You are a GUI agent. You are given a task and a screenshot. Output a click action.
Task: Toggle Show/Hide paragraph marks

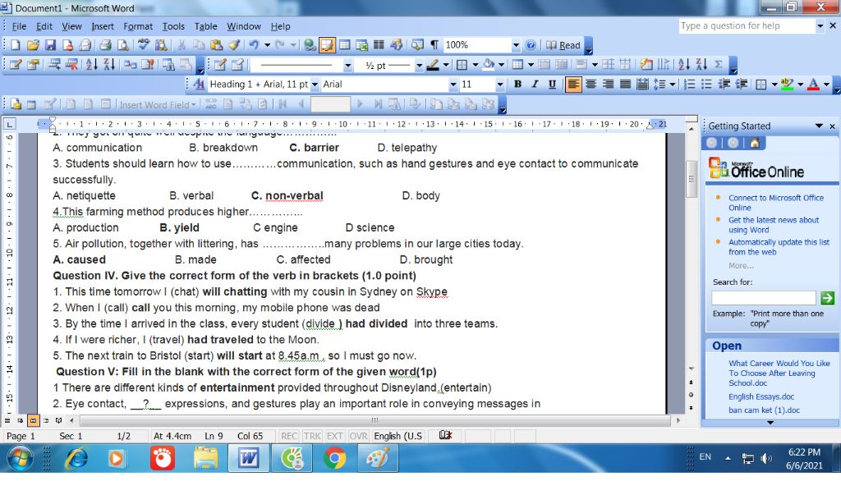click(x=434, y=45)
